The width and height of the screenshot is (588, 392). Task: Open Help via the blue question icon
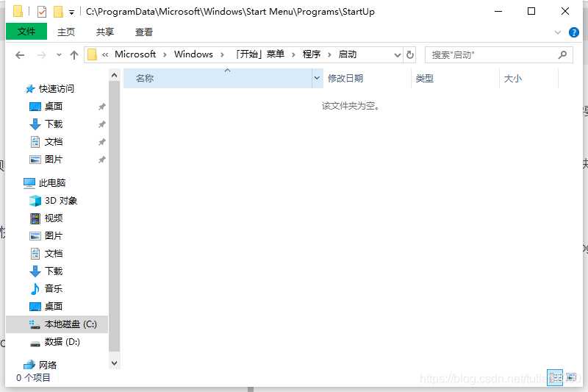[x=574, y=32]
